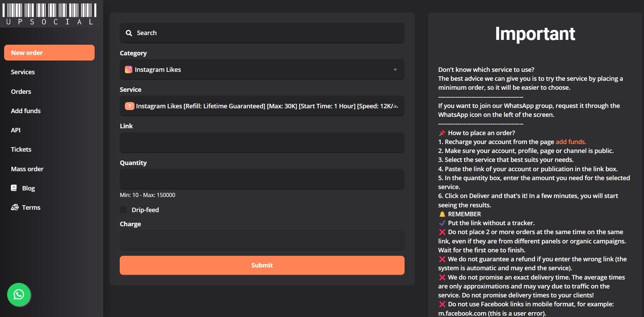This screenshot has width=644, height=317.
Task: Click the search magnifier icon
Action: (x=129, y=33)
